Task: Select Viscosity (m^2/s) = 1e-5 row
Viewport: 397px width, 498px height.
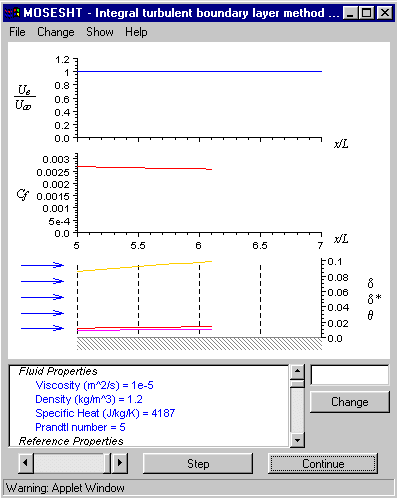Action: pos(94,385)
